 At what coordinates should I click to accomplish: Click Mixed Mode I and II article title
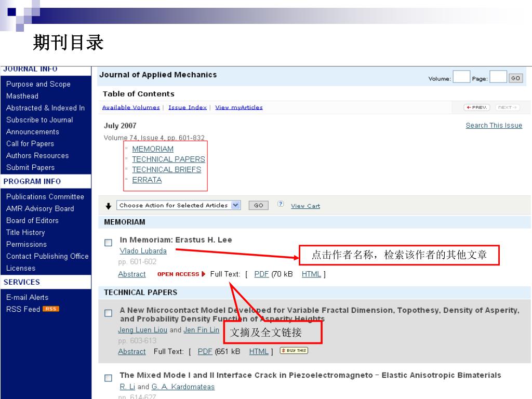click(x=310, y=375)
